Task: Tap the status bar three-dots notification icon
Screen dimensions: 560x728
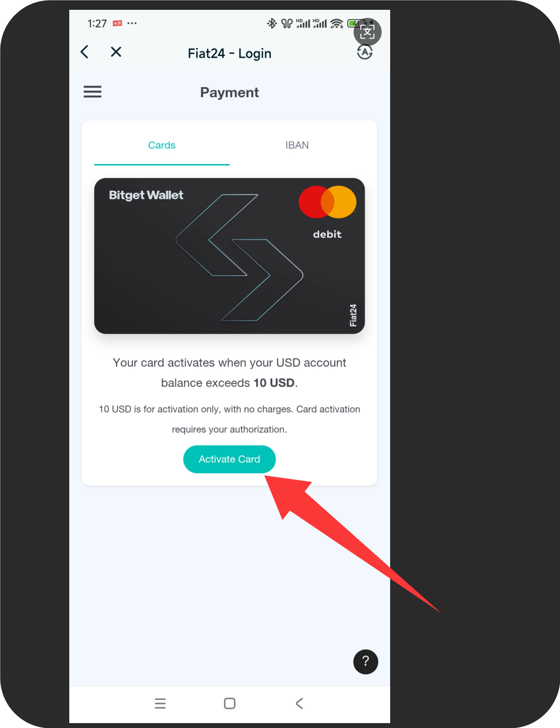Action: coord(132,23)
